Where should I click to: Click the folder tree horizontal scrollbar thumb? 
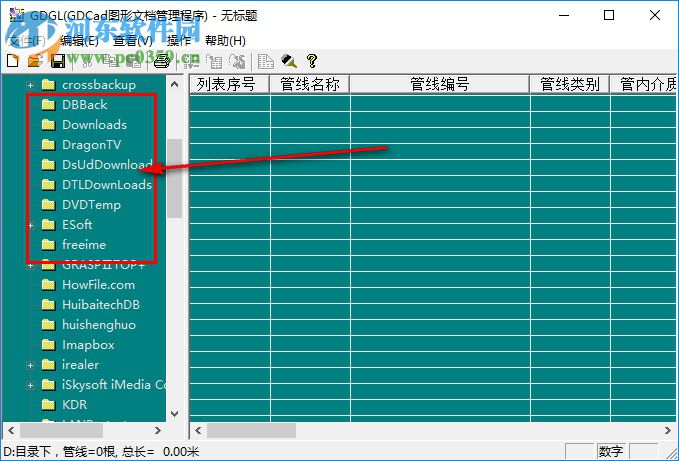point(61,431)
